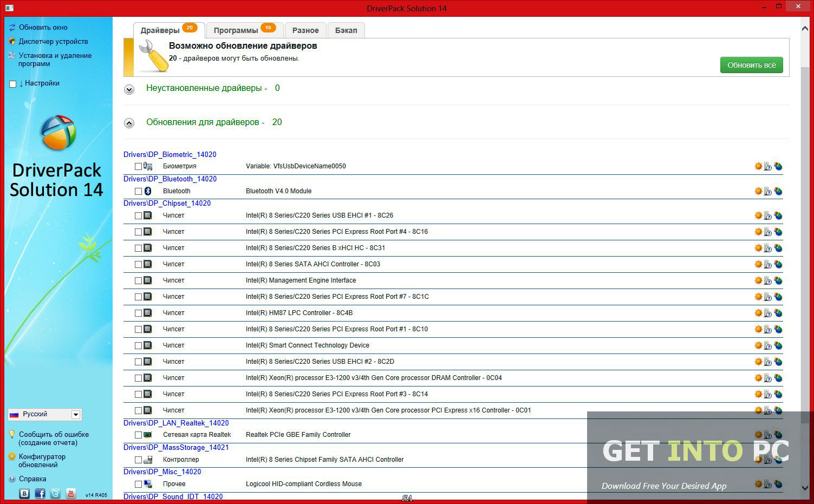The image size is (814, 504).
Task: Open Drivers\DP_Misc_14020 link
Action: point(162,472)
